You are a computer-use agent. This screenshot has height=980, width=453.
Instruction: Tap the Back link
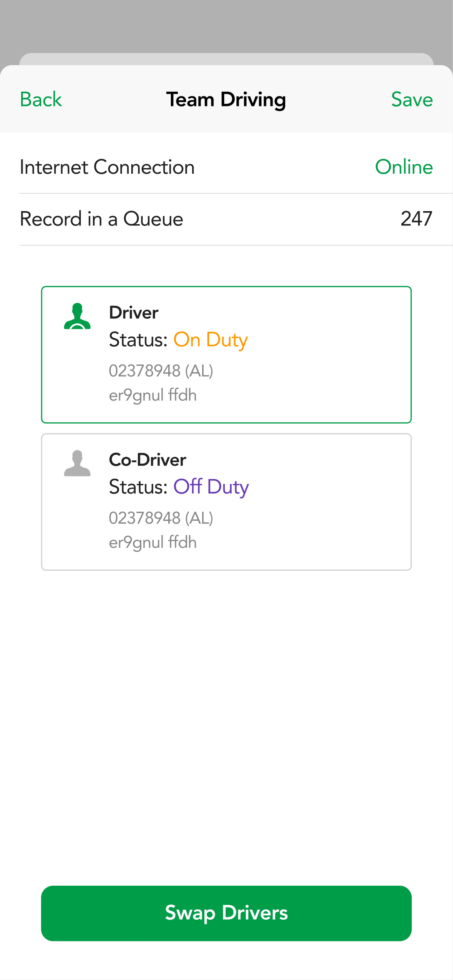point(41,99)
